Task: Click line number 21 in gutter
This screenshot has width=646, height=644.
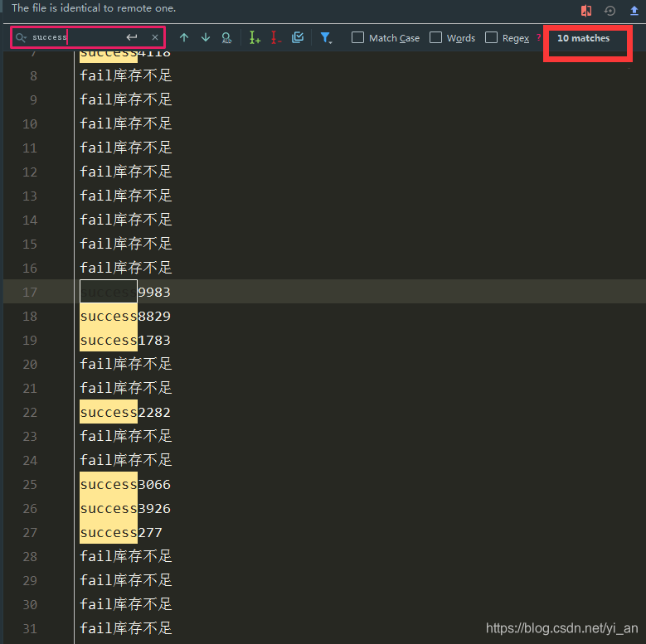Action: tap(30, 388)
